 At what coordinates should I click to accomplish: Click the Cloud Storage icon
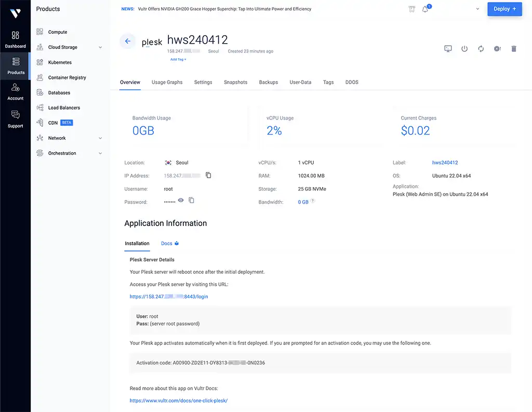point(40,47)
